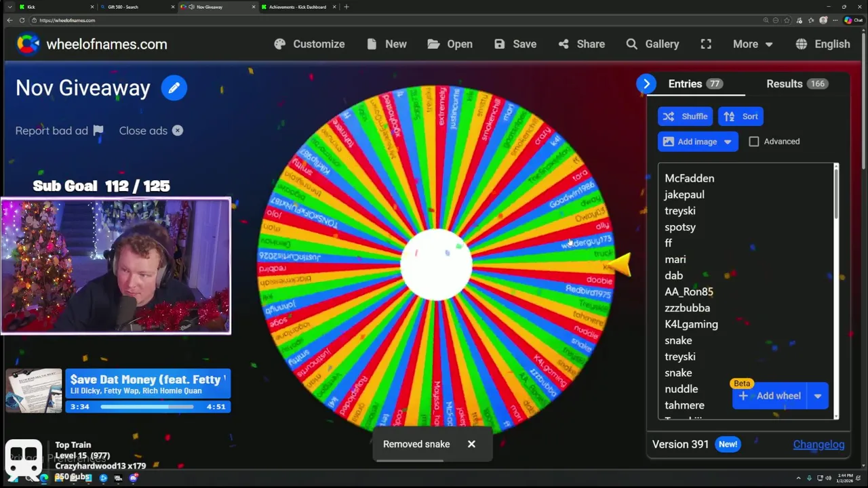Switch to the Gift 500 - Search tab

(138, 7)
